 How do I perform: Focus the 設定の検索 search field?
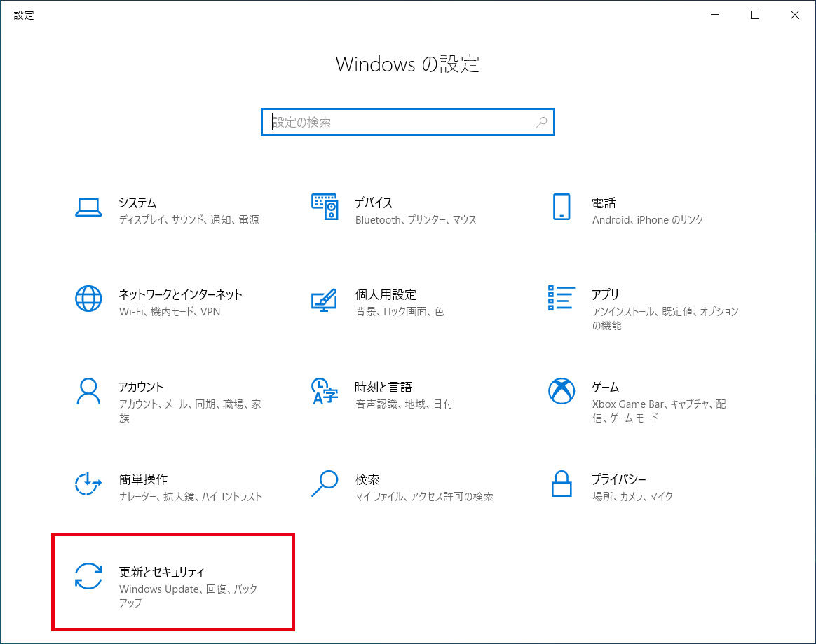pos(408,122)
